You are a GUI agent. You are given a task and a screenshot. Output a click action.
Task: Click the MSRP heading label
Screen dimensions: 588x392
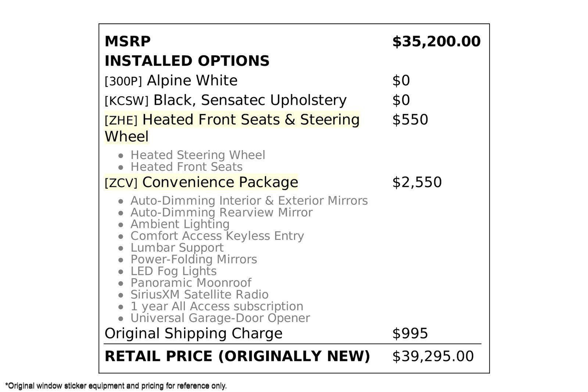[128, 41]
